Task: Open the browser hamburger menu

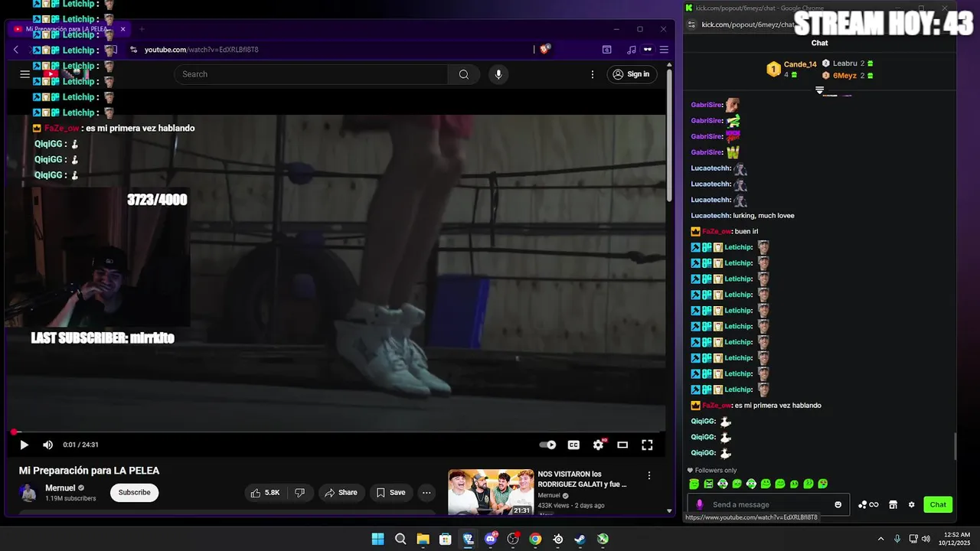Action: [664, 50]
